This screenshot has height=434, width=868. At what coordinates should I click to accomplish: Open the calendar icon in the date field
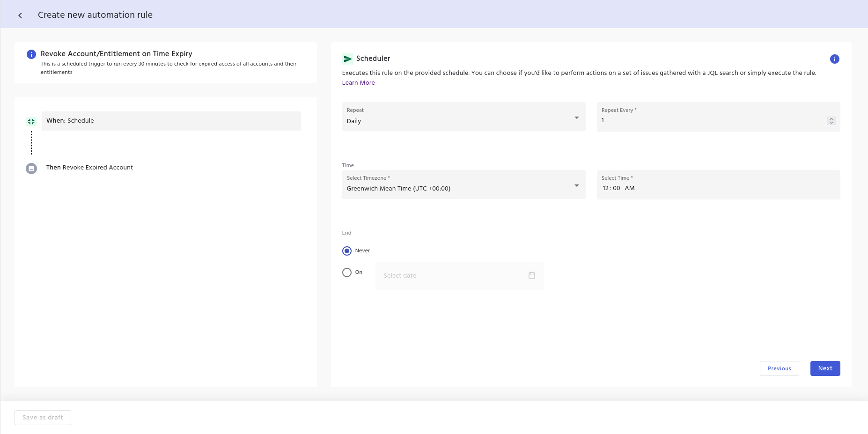pyautogui.click(x=531, y=276)
